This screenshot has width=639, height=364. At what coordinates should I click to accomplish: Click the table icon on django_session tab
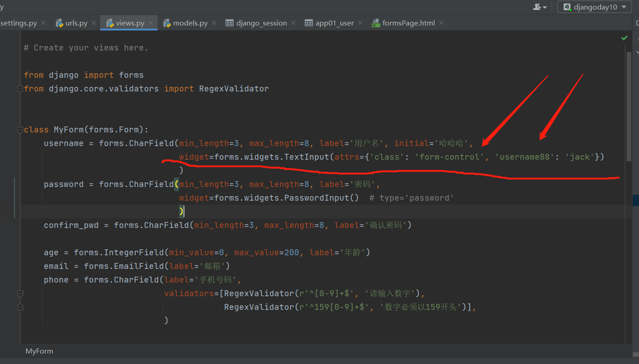coord(230,23)
